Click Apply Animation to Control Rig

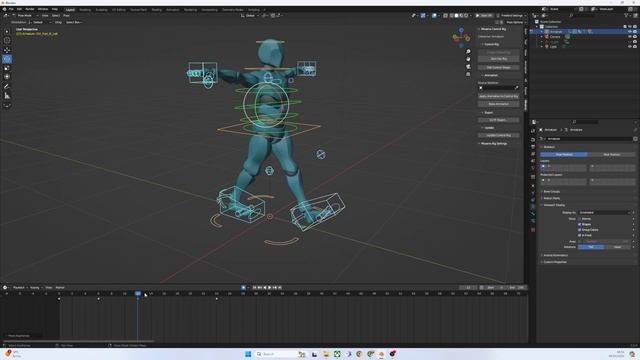pyautogui.click(x=499, y=96)
